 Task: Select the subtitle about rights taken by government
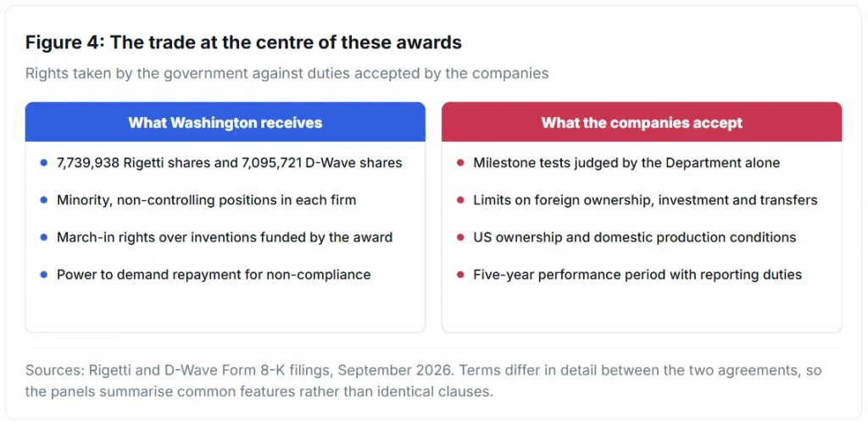click(x=287, y=74)
